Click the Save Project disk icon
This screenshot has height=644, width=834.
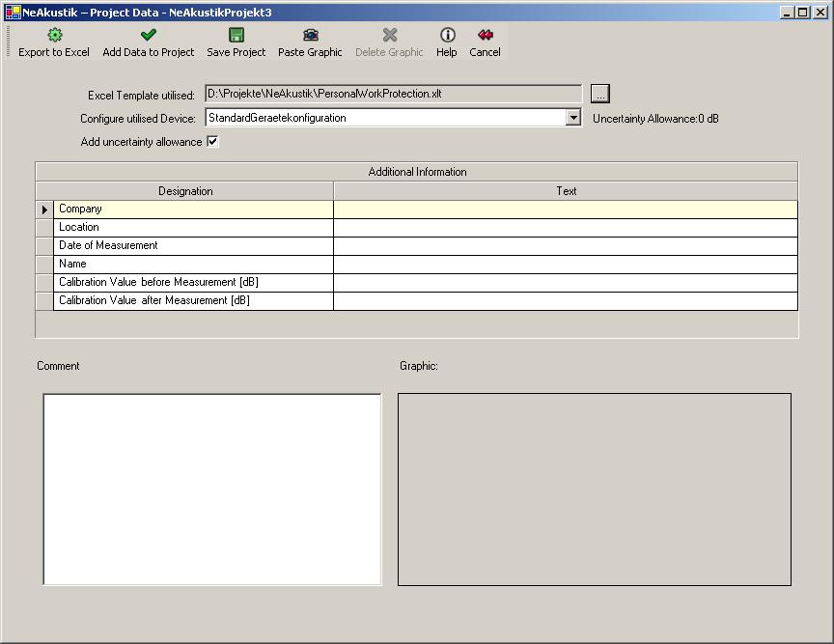236,36
